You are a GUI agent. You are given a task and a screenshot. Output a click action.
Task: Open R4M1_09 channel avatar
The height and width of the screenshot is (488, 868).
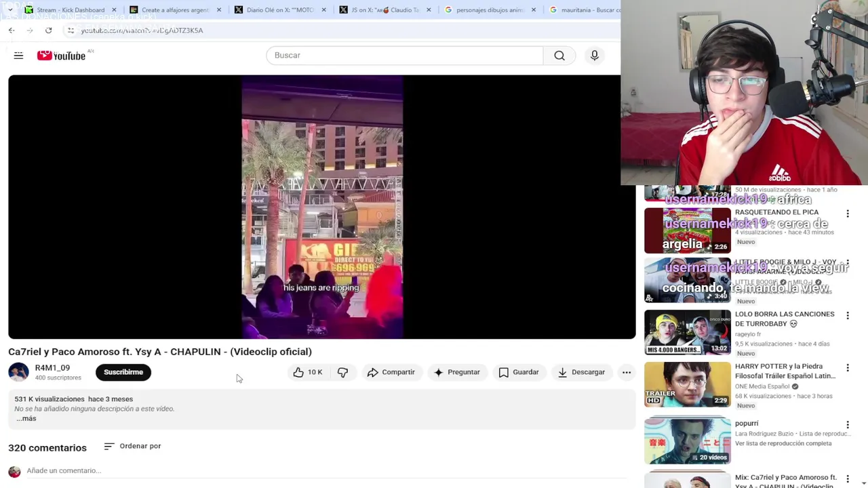pos(18,372)
